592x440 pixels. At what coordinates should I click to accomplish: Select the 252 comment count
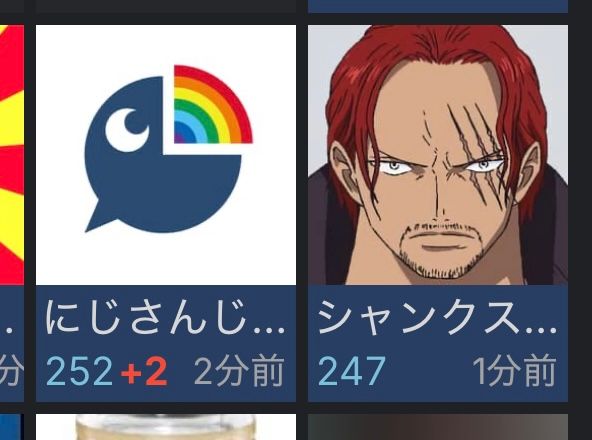[x=79, y=371]
